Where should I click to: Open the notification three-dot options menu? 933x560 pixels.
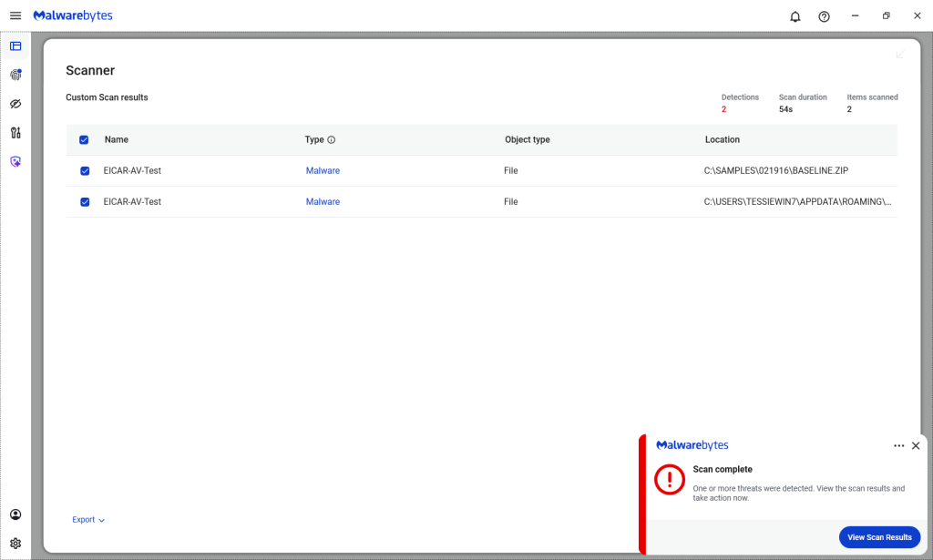coord(899,446)
